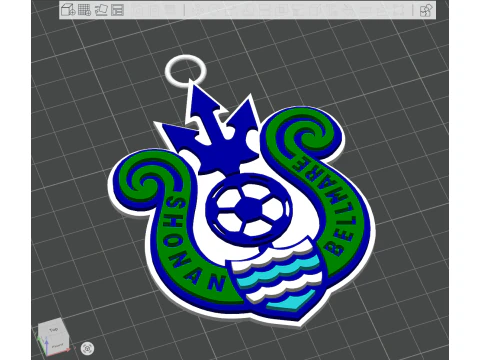Viewport: 480px width, 360px height.
Task: Click the camera reset round icon
Action: (x=87, y=349)
